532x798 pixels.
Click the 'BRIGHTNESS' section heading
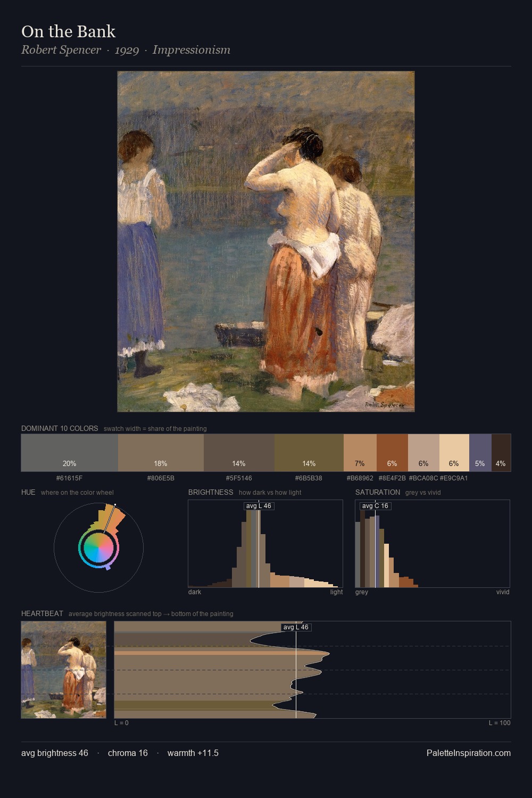(211, 492)
